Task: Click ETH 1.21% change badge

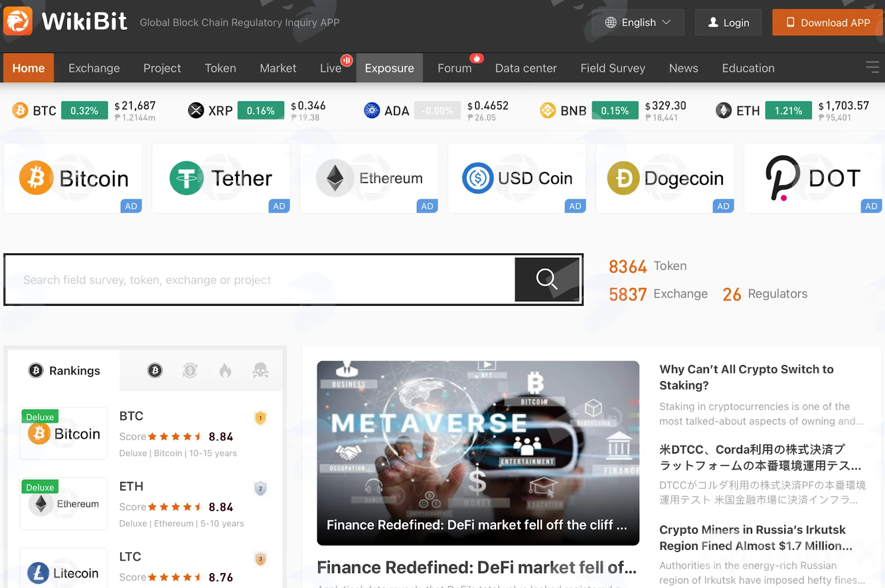Action: point(788,111)
